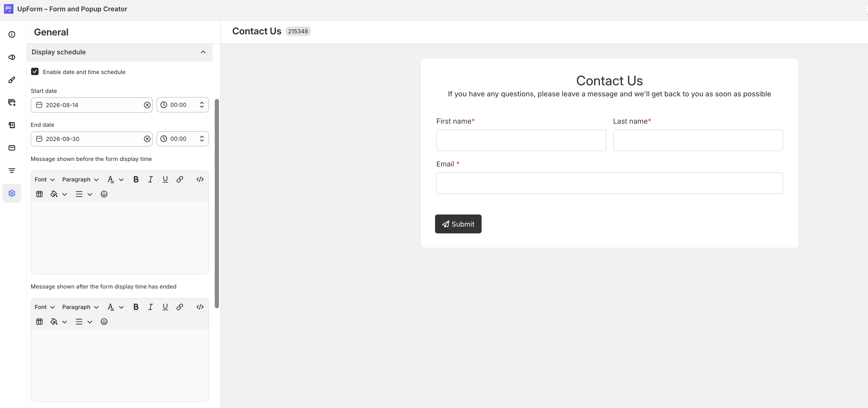Open start date time stepper 00:00
Image resolution: width=868 pixels, height=408 pixels.
click(x=202, y=105)
